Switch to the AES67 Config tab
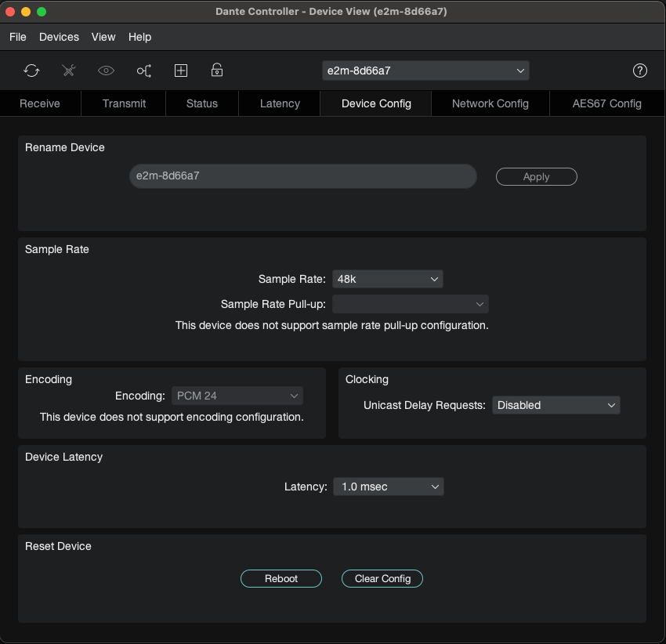The image size is (666, 644). 607,103
